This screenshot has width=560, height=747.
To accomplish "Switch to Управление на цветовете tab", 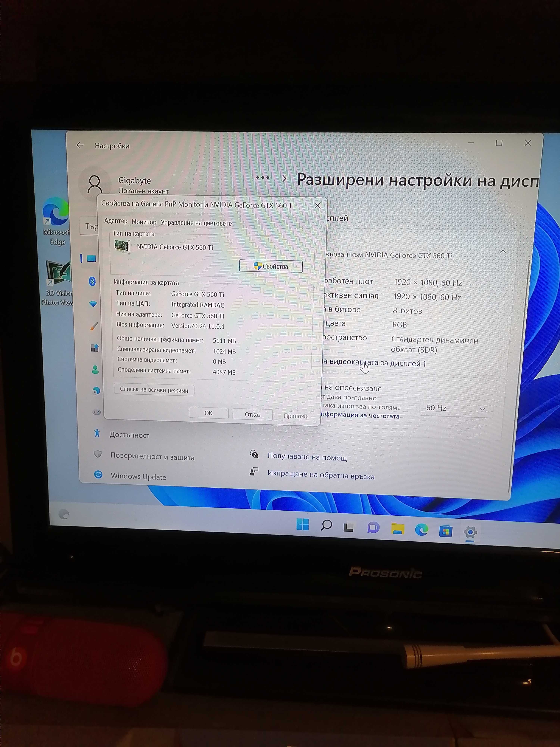I will (196, 223).
